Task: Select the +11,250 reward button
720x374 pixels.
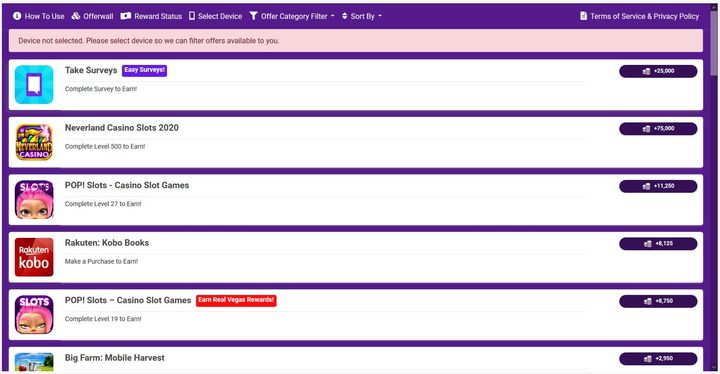Action: pyautogui.click(x=658, y=186)
